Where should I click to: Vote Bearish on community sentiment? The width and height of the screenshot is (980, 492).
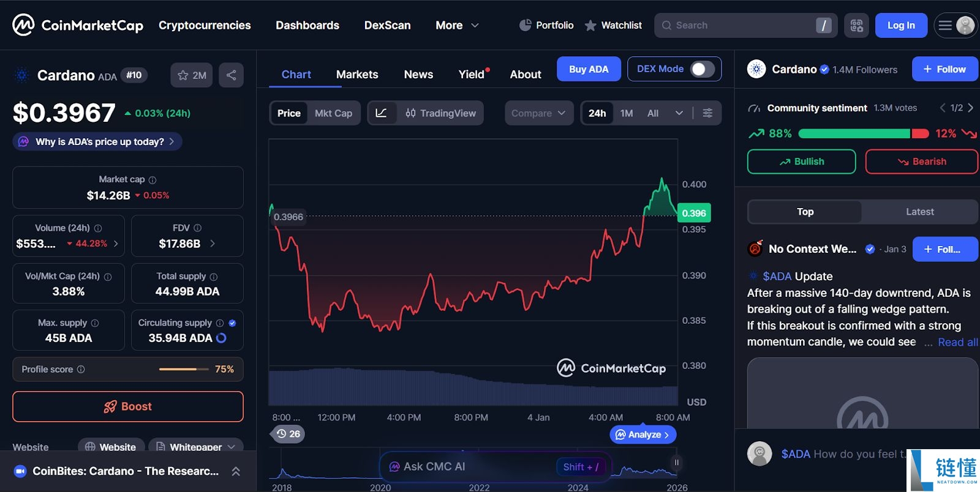coord(921,162)
